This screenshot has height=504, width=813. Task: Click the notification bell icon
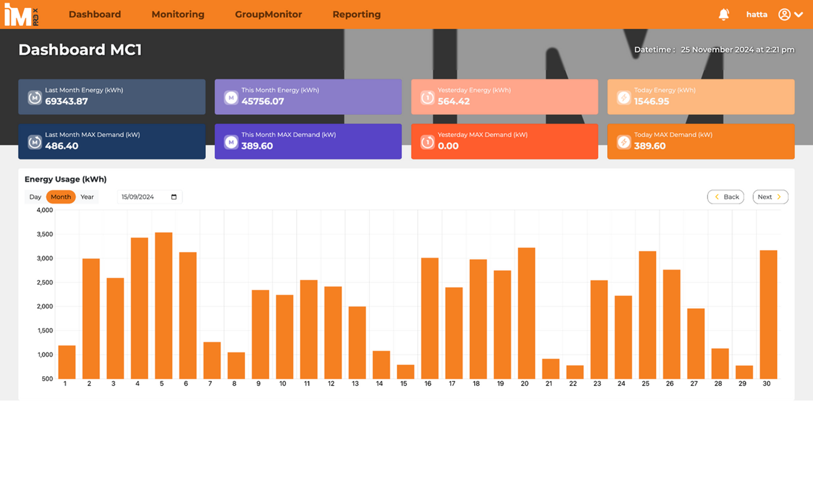pos(723,14)
